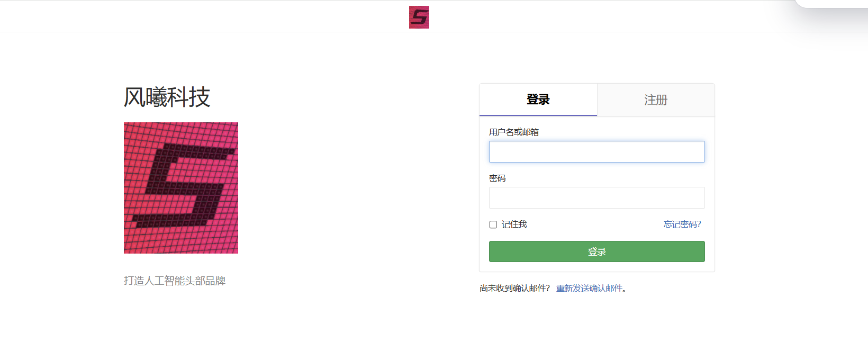Click the green 登录 button
Screen dimensions: 868x342
pos(597,251)
